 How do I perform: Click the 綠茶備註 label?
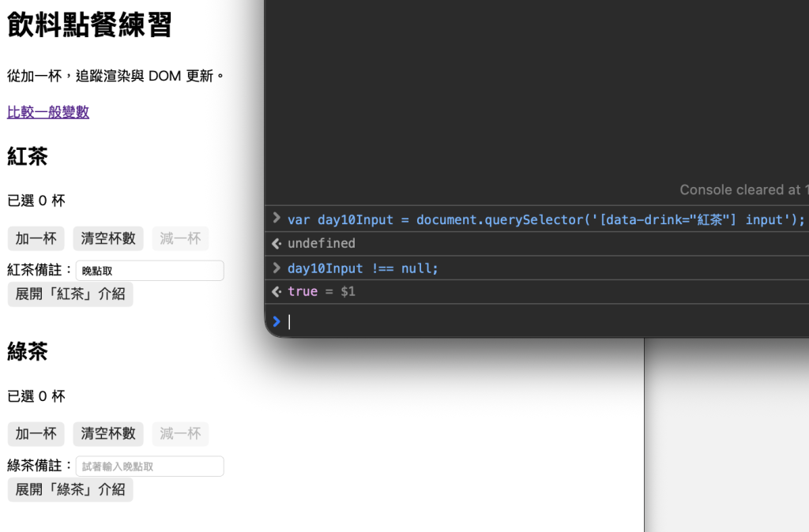(x=40, y=465)
